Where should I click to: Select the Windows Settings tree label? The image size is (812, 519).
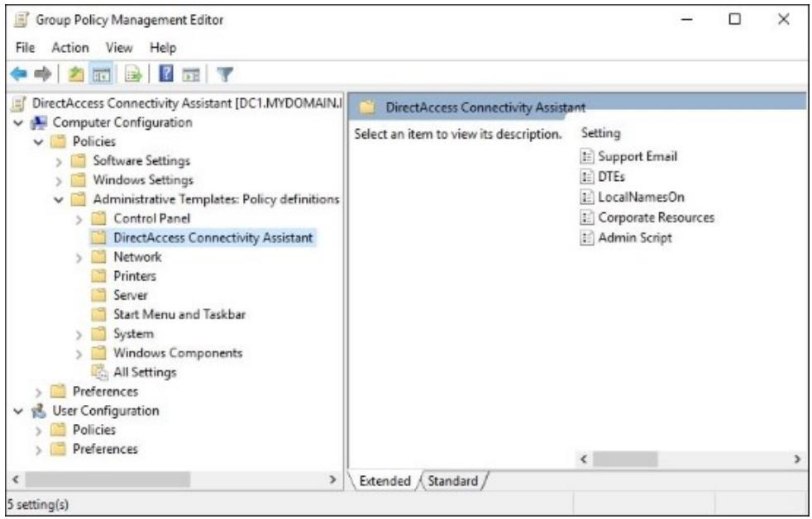coord(143,179)
